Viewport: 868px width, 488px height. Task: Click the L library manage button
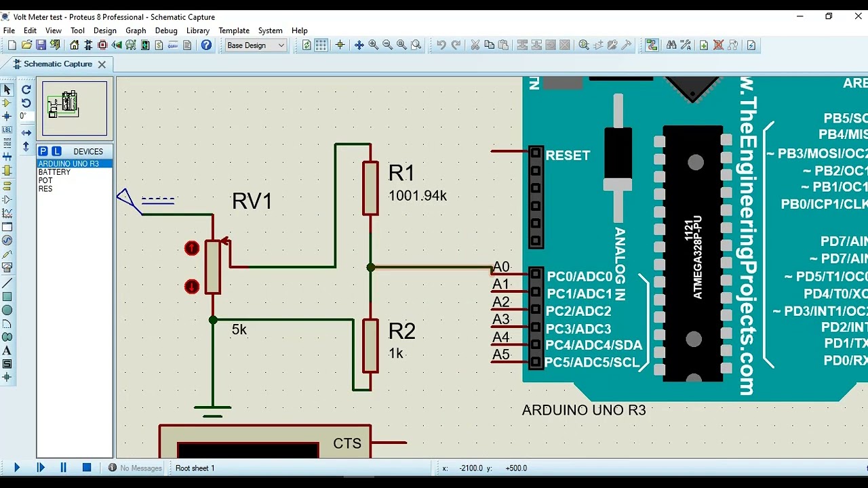[56, 151]
